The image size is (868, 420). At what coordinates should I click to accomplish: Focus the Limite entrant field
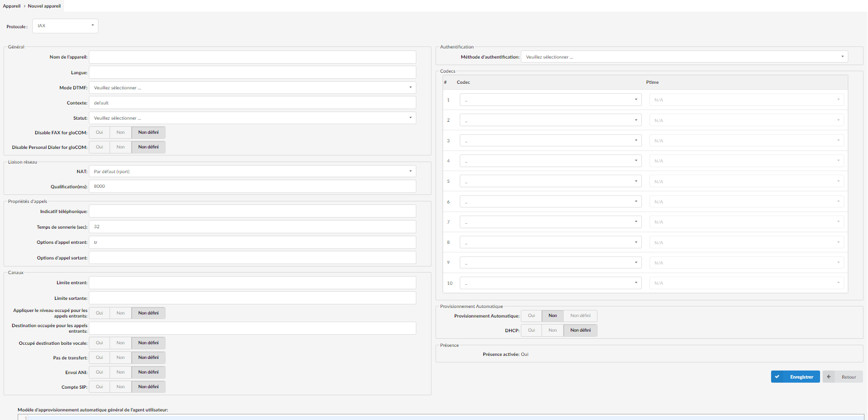point(252,283)
